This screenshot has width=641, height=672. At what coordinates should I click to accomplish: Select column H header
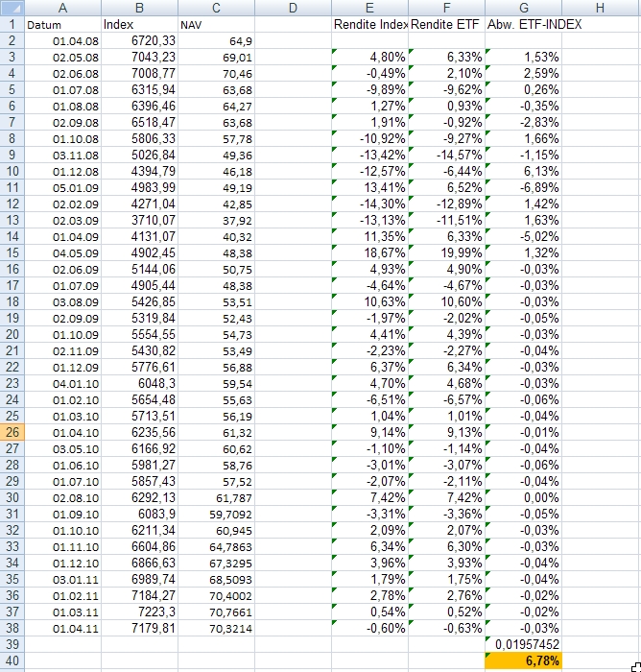[600, 8]
